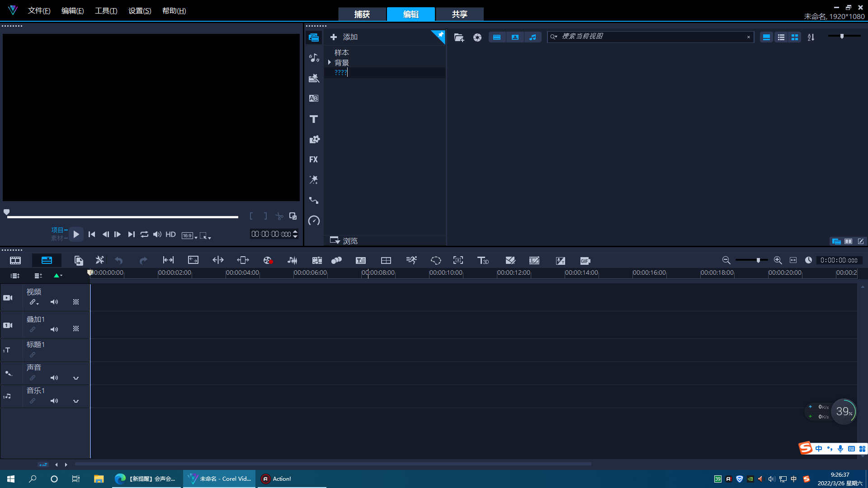
Task: Mute the 叠加1 track audio
Action: [54, 329]
